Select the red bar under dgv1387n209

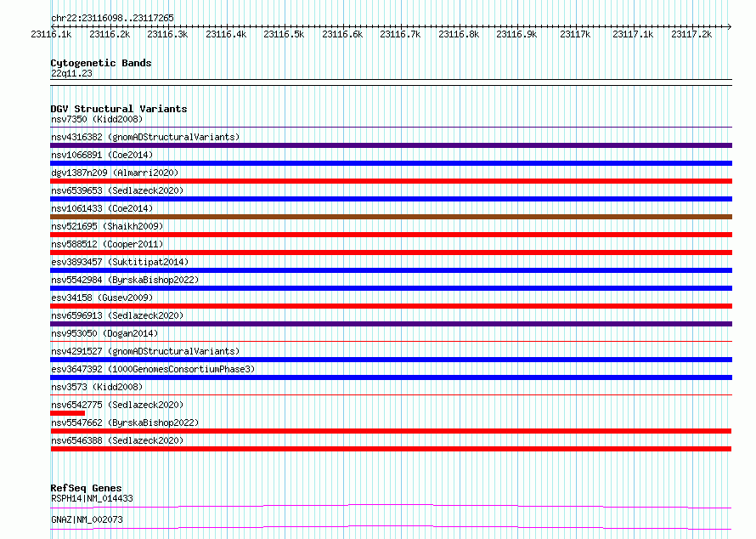391,181
